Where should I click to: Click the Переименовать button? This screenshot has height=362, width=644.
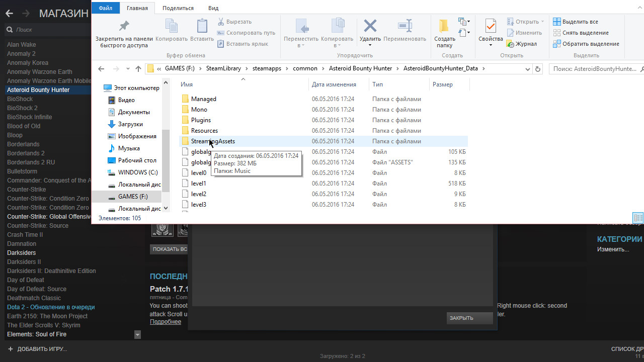(405, 30)
